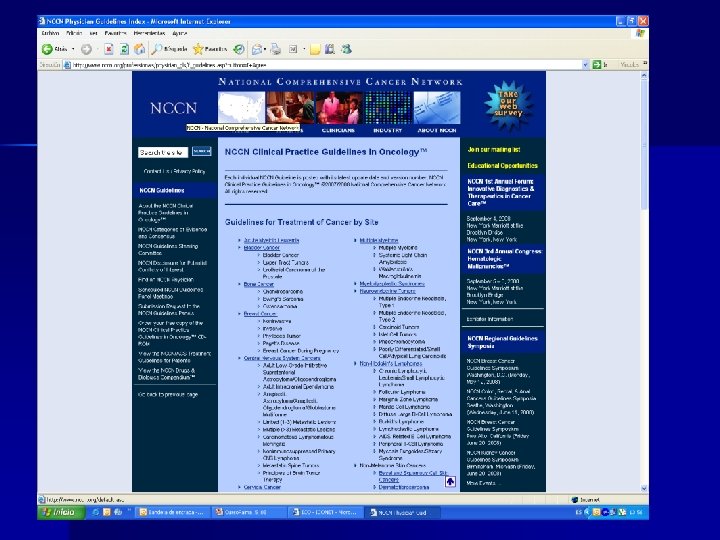
Task: Open the Ayuda menu
Action: (180, 33)
